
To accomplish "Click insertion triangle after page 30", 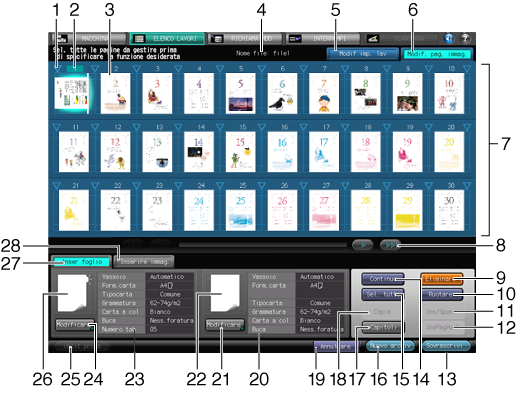I will point(467,186).
